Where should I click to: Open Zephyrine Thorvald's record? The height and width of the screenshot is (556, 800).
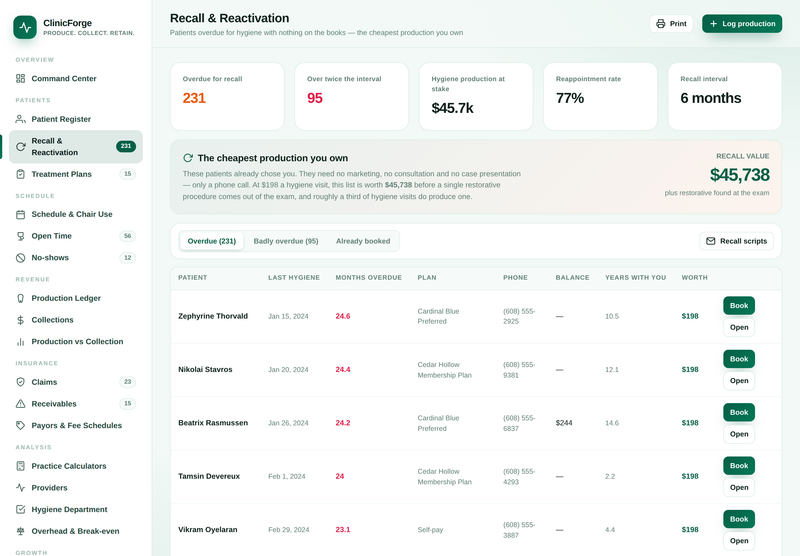[739, 327]
